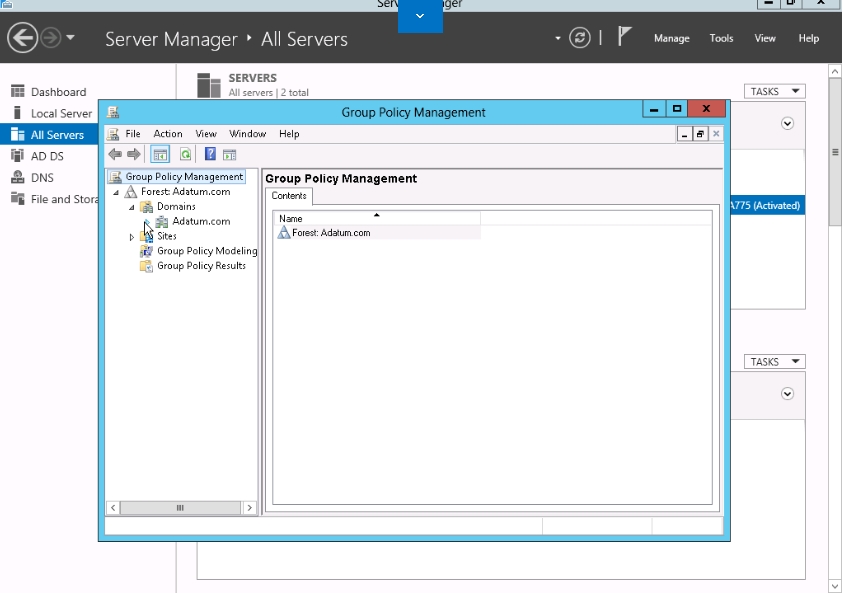Collapse the Forest: Adatum.com node
Viewport: 843px width, 593px height.
tap(116, 192)
